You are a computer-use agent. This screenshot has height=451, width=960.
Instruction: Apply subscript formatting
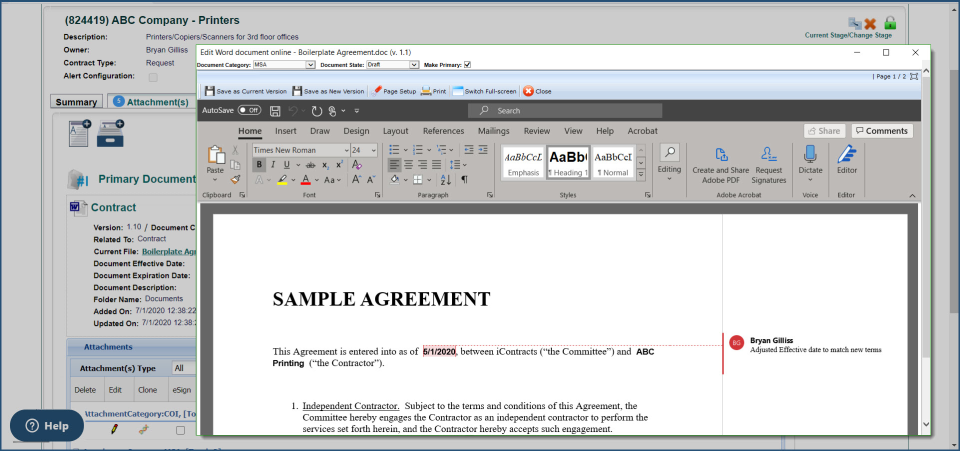pos(325,165)
